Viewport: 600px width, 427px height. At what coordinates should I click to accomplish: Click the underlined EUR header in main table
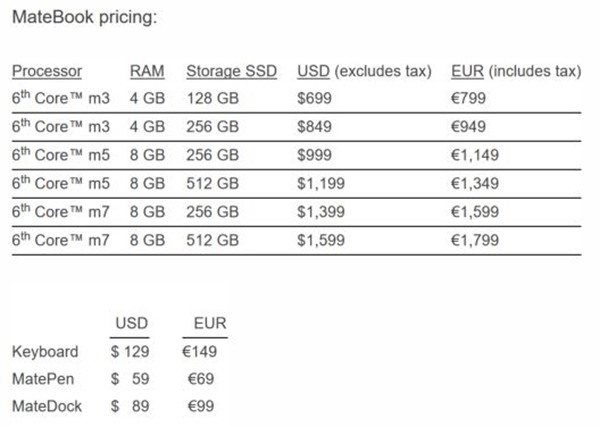click(469, 71)
